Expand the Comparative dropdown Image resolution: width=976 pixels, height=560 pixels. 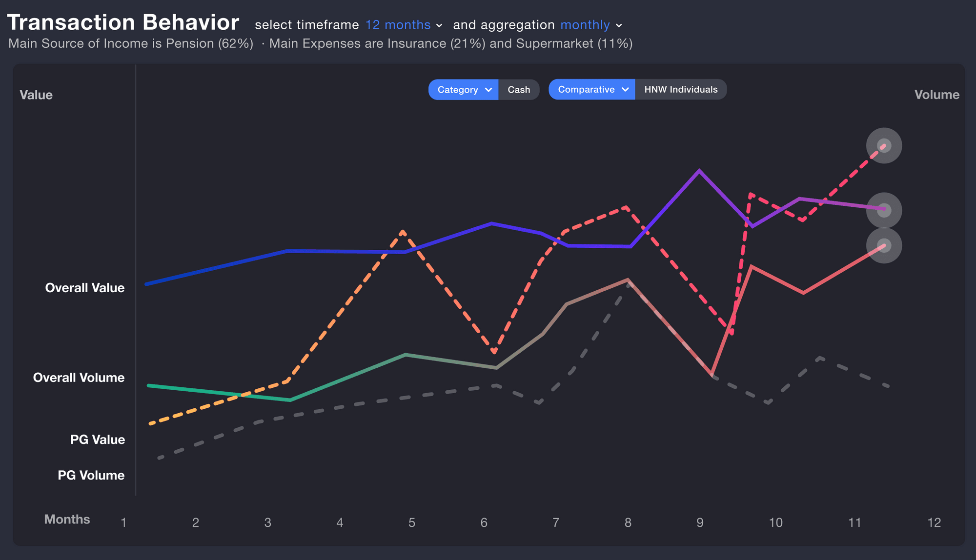591,90
